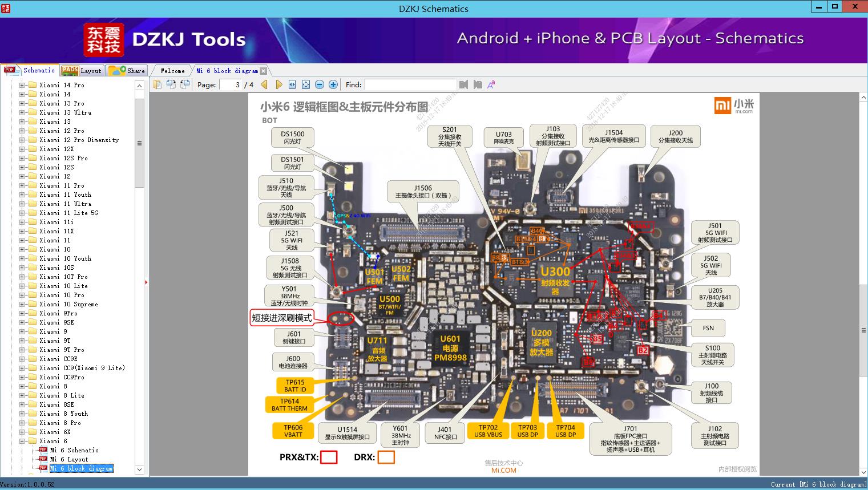Click the fit width icon
This screenshot has height=490, width=868.
click(x=292, y=84)
